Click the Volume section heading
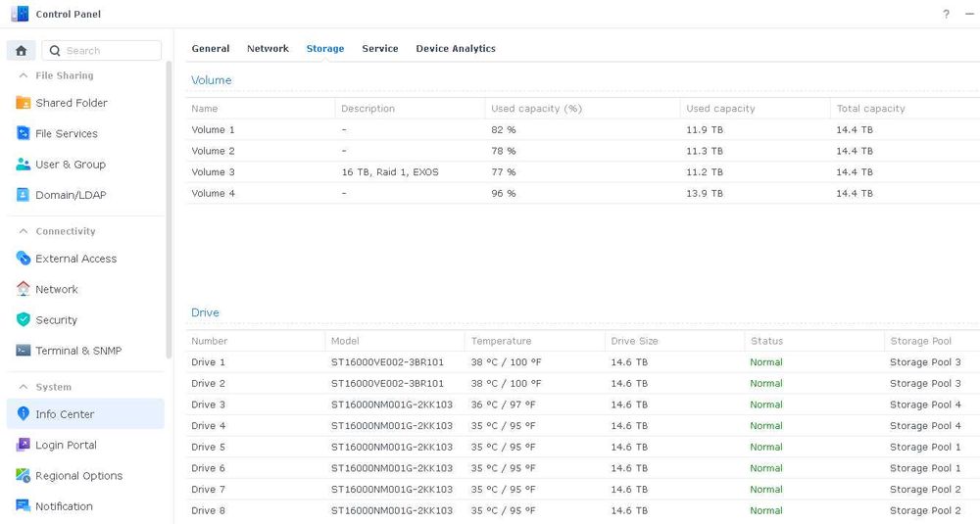 coord(212,80)
